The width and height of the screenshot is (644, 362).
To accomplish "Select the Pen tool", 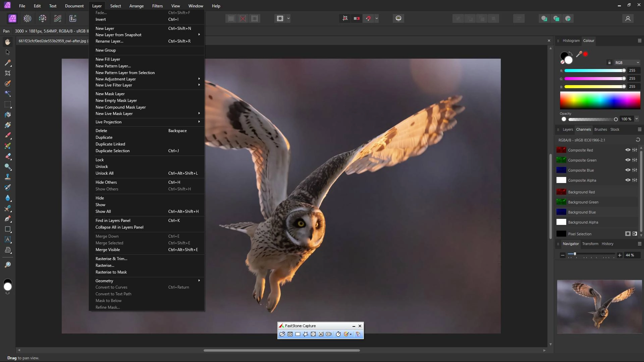I will (8, 219).
